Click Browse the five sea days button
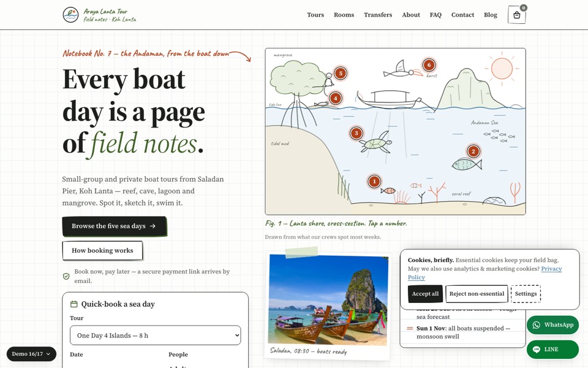 click(x=114, y=226)
